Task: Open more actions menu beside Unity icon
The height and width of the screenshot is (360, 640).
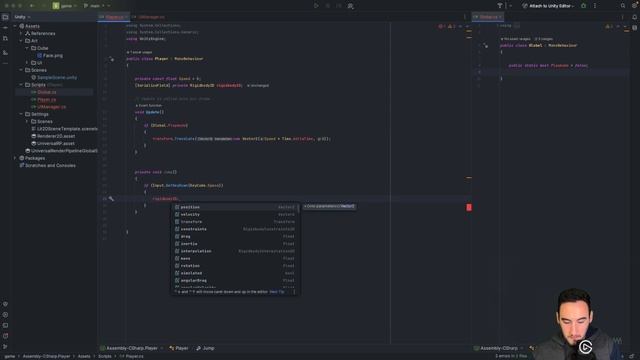Action: pos(595,6)
